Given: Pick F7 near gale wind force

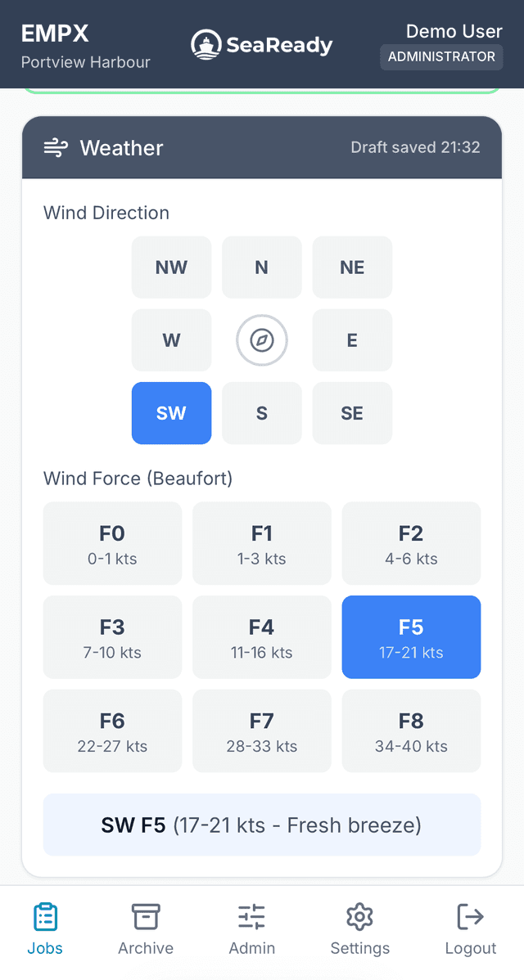Looking at the screenshot, I should click(x=261, y=731).
